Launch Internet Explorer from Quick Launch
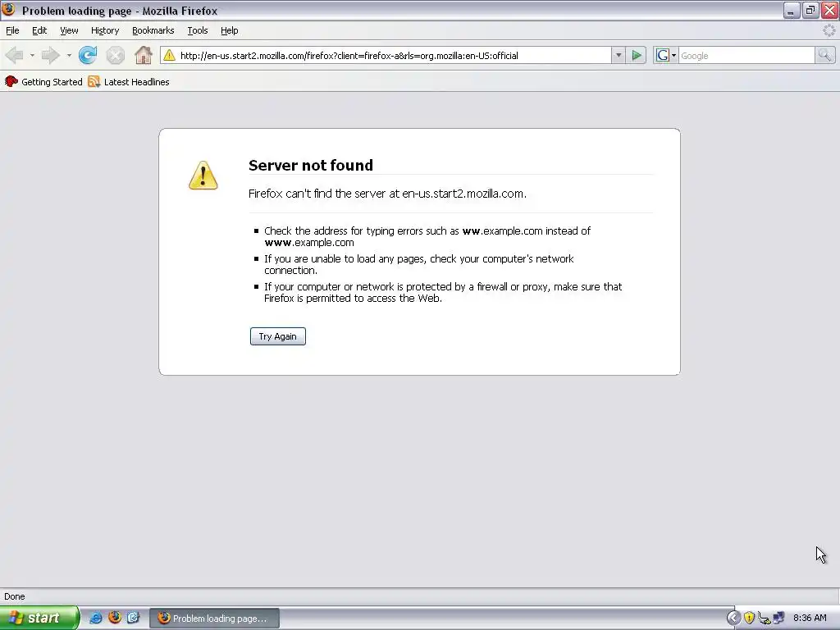 coord(95,618)
